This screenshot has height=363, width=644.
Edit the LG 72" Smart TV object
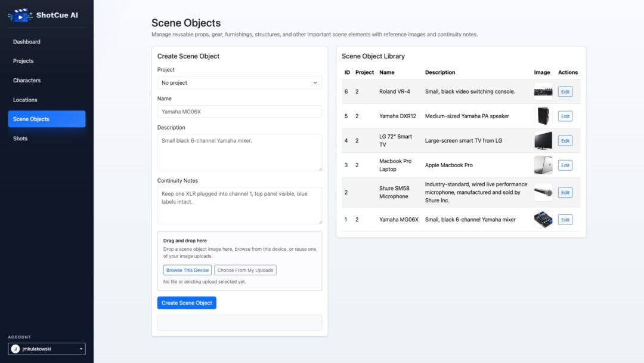tap(565, 140)
